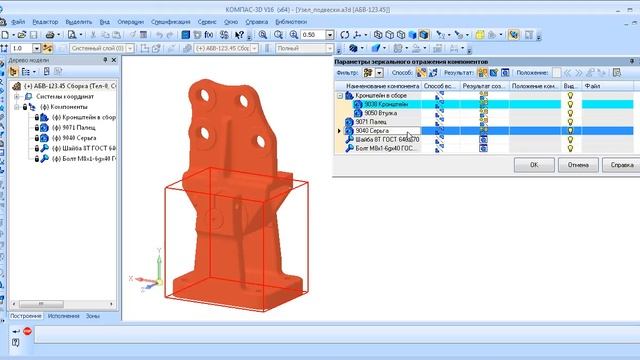Viewport: 640px width, 360px height.
Task: Switch to the Зоны tab
Action: coord(93,316)
